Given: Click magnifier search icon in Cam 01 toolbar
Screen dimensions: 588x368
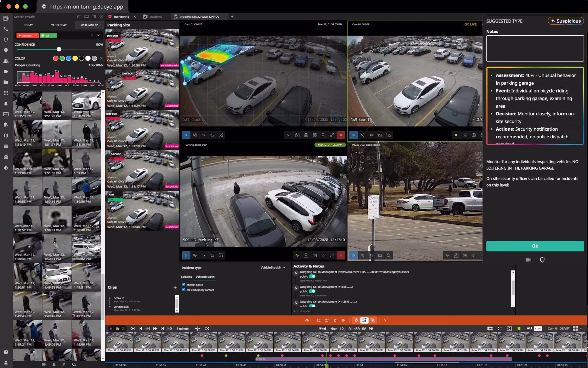Looking at the screenshot, I should tap(323, 135).
